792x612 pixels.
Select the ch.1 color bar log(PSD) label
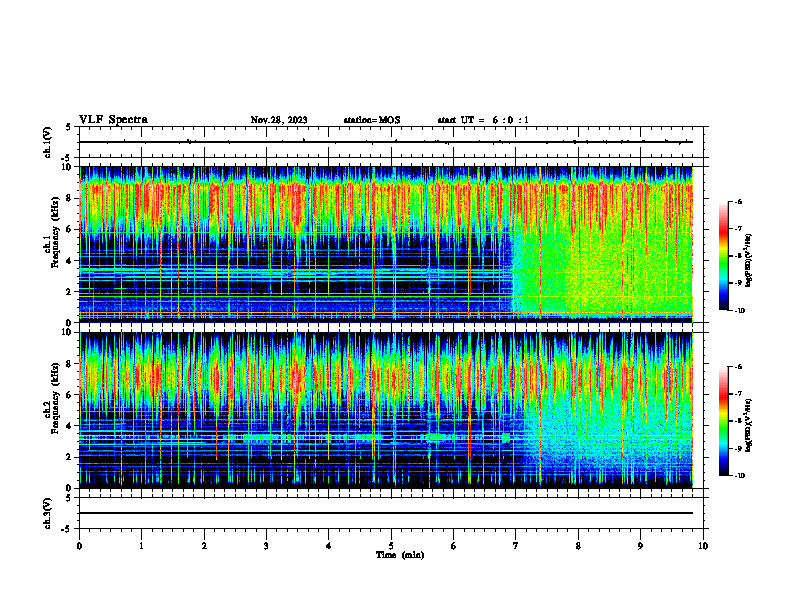[749, 261]
